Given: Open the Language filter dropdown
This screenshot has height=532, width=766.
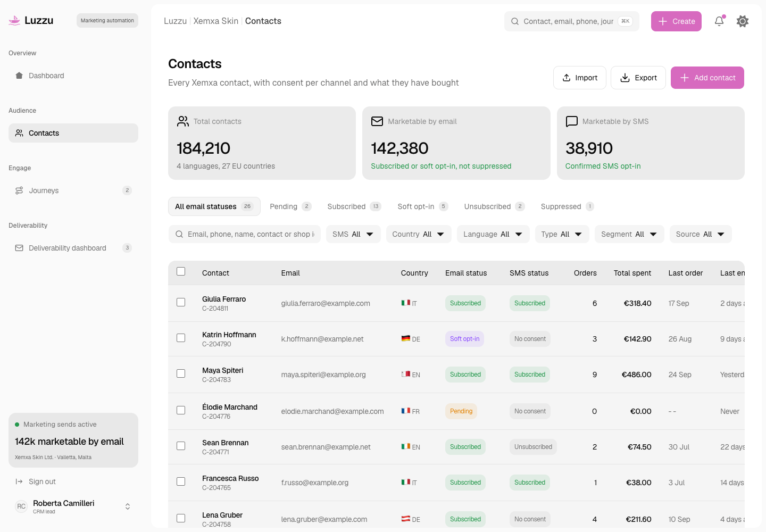Looking at the screenshot, I should click(493, 234).
